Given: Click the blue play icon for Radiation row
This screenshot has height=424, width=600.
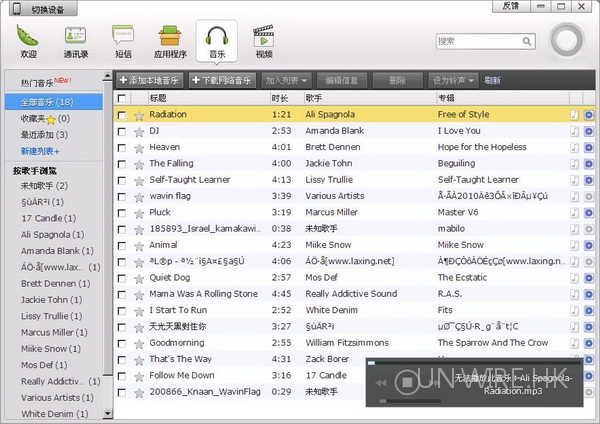Looking at the screenshot, I should (x=589, y=115).
